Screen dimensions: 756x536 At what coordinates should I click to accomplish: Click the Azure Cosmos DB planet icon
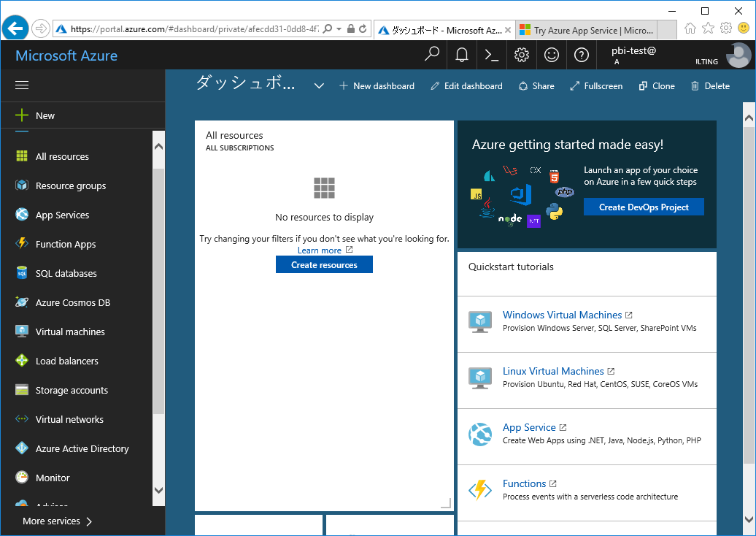click(22, 302)
